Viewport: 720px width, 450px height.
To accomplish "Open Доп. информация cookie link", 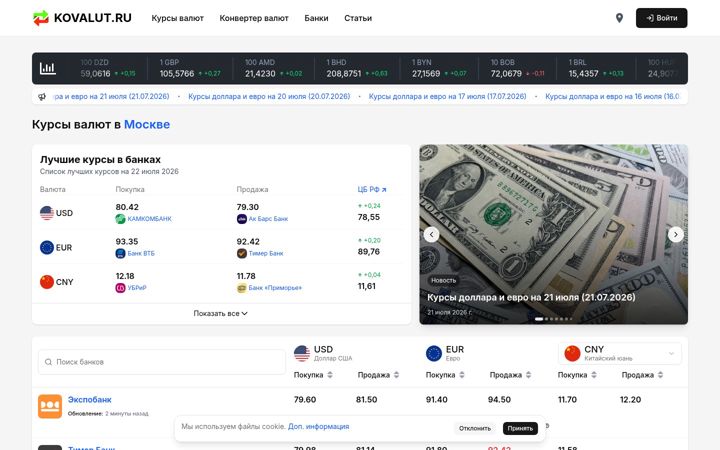I will (319, 427).
